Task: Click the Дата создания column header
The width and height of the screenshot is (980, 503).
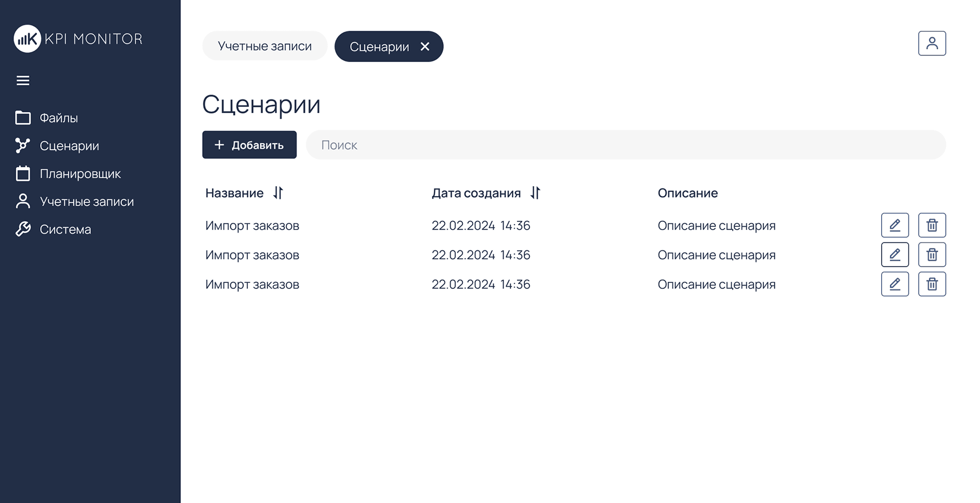Action: click(x=476, y=193)
